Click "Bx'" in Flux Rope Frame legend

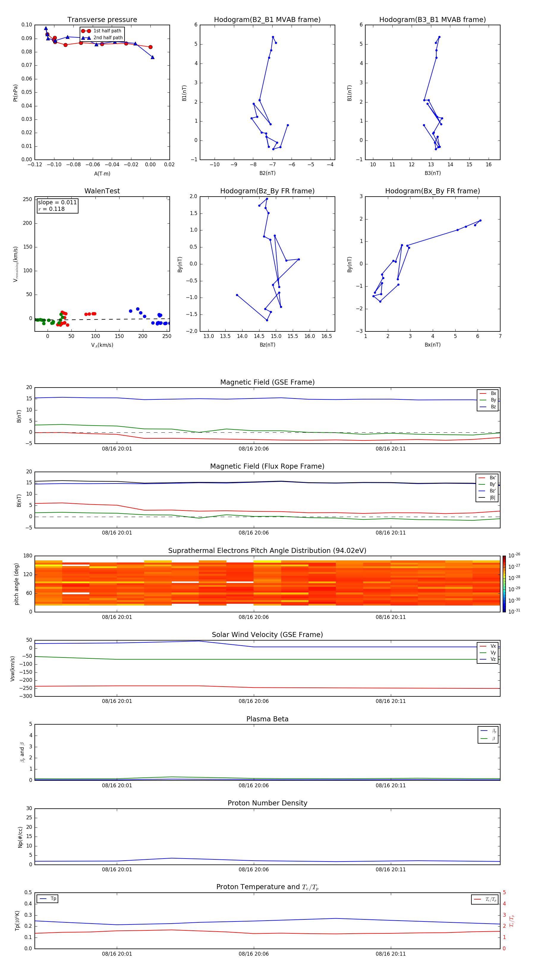[493, 478]
